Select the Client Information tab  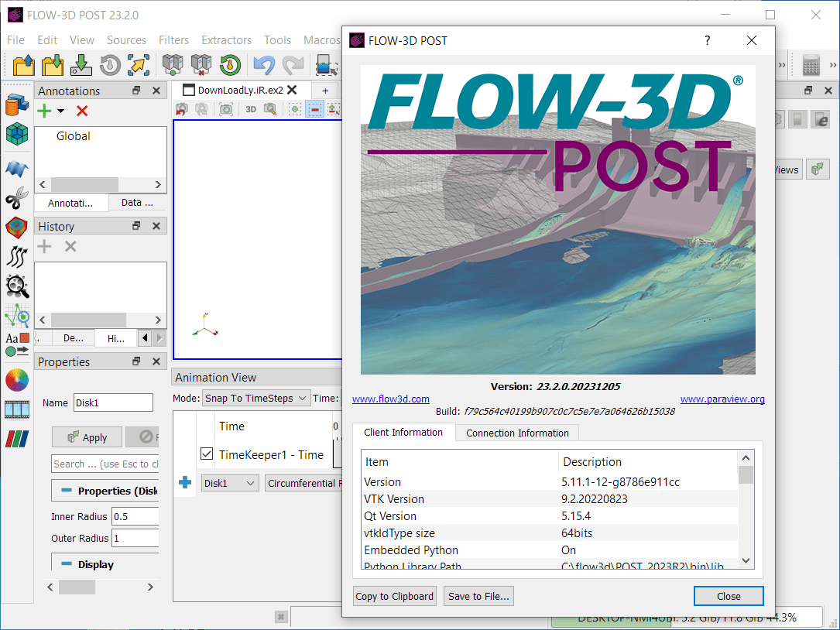pyautogui.click(x=403, y=433)
